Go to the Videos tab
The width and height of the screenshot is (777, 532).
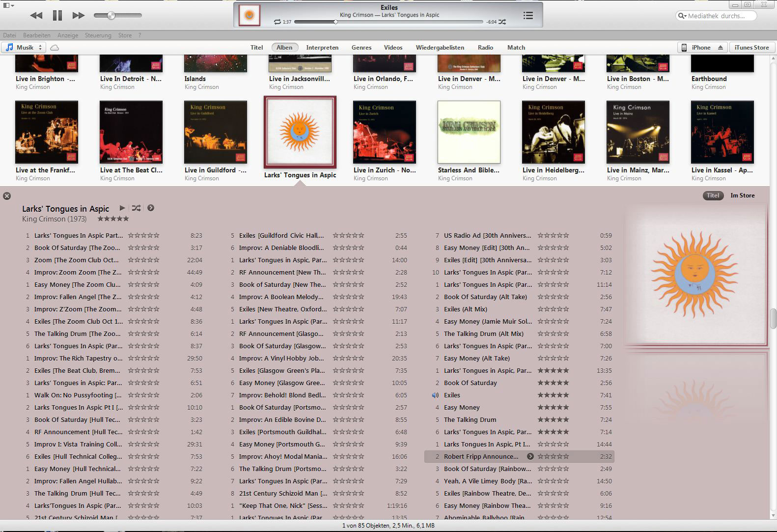pos(393,48)
